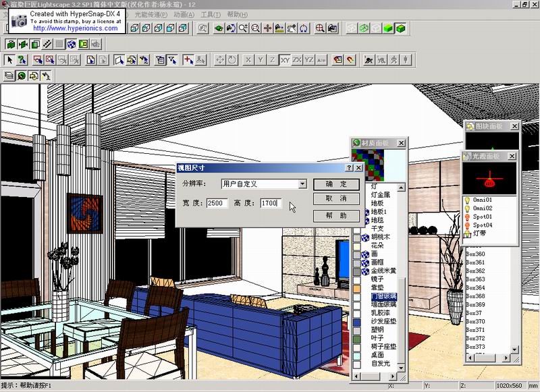Choose the selection filter funnel tool
540x392 pixels.
[172, 60]
